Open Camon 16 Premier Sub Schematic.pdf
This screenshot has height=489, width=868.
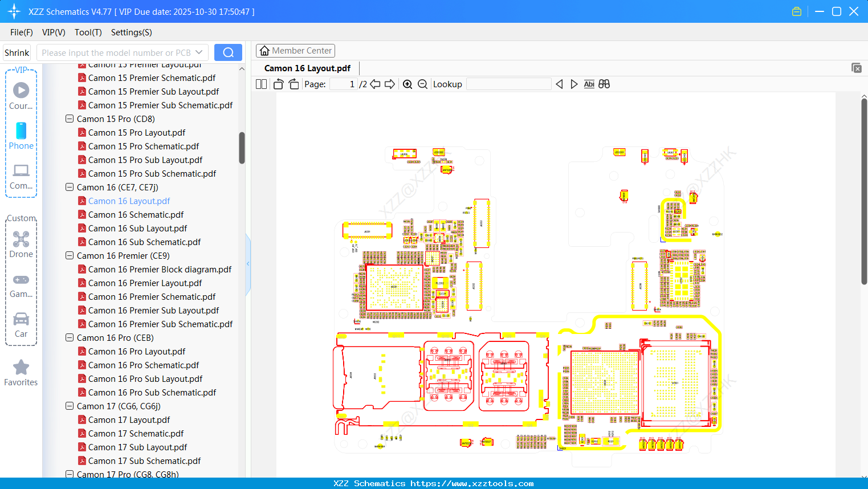pyautogui.click(x=160, y=324)
